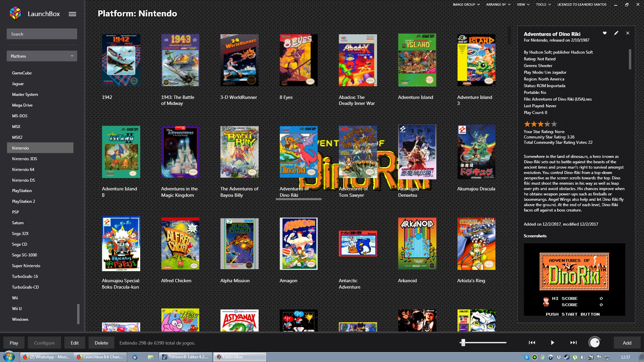Image resolution: width=644 pixels, height=362 pixels.
Task: Click the Delete button
Action: (x=101, y=343)
